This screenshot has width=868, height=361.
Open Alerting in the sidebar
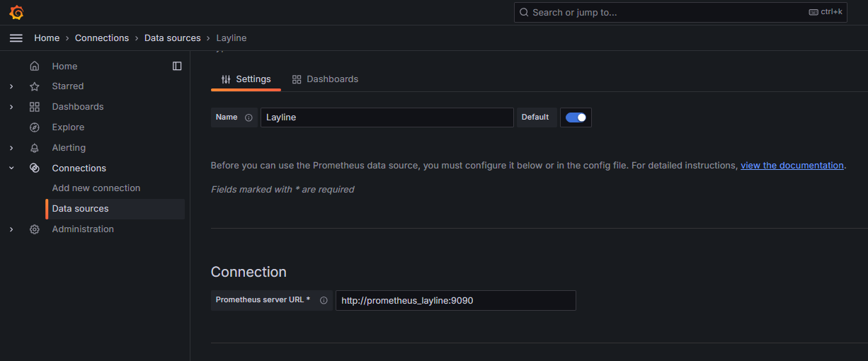pyautogui.click(x=69, y=148)
